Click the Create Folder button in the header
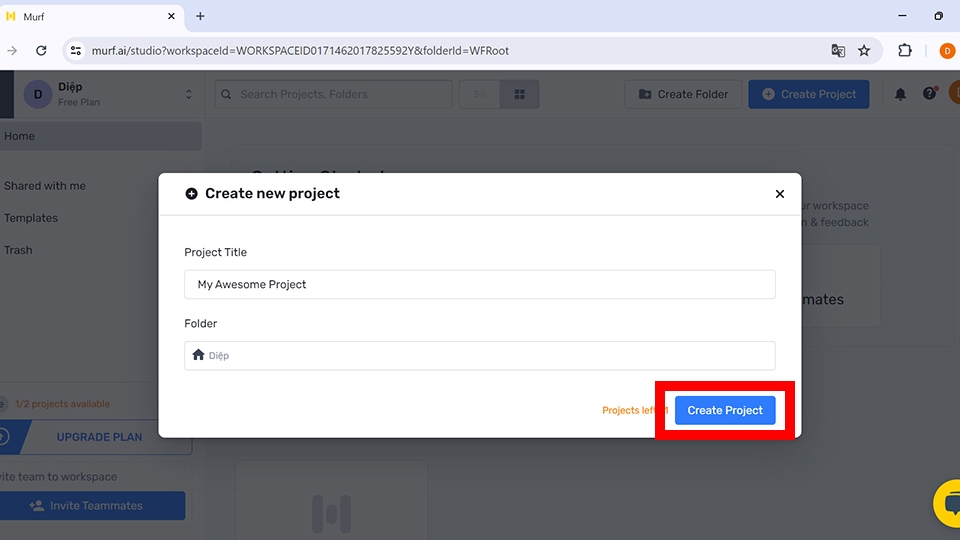This screenshot has height=540, width=960. coord(683,94)
